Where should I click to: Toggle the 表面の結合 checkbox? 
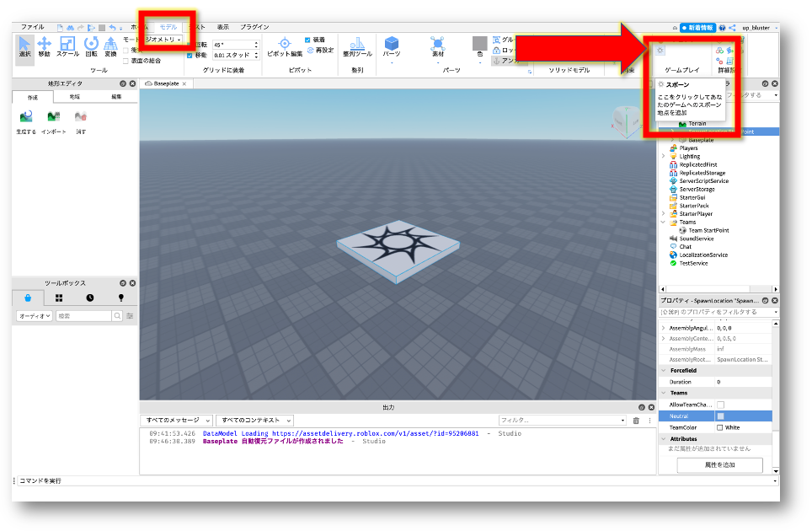click(x=126, y=61)
